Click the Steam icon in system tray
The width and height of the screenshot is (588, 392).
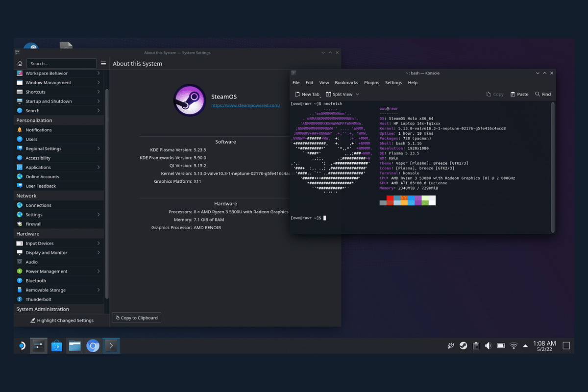[x=463, y=346]
